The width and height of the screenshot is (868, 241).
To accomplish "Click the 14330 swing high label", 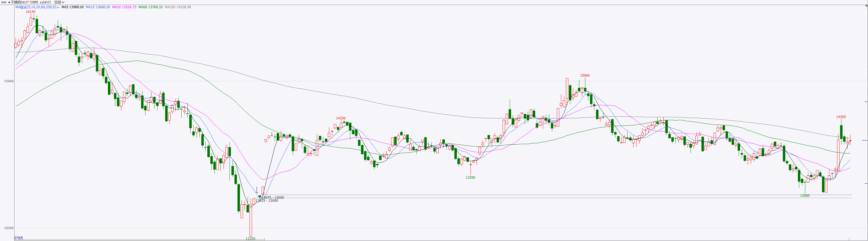I will tap(341, 119).
